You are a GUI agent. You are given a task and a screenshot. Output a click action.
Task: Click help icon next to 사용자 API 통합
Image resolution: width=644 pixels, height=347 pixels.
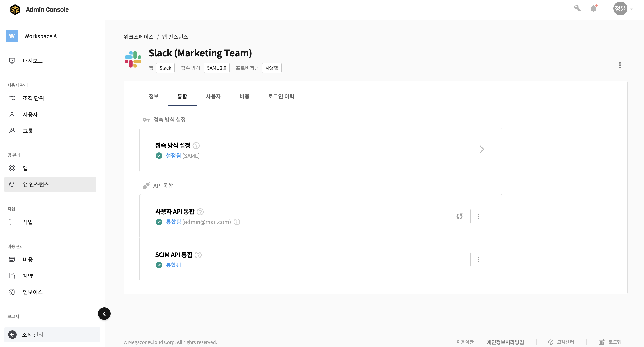(200, 212)
